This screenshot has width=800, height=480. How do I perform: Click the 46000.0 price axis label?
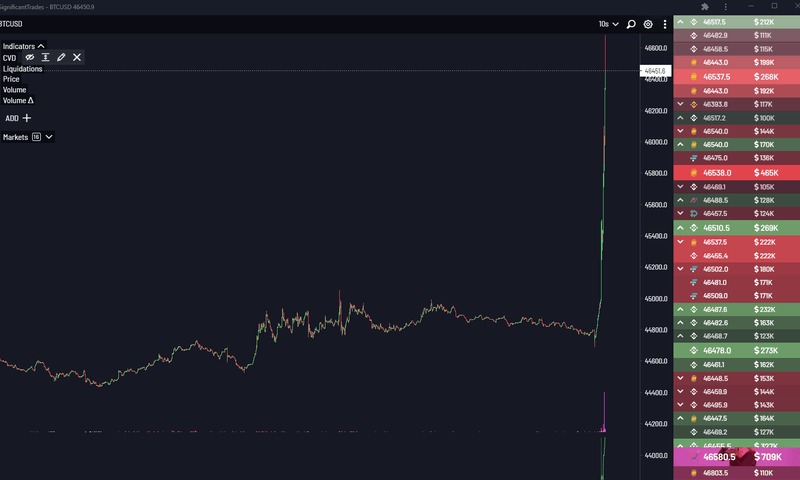pos(656,142)
